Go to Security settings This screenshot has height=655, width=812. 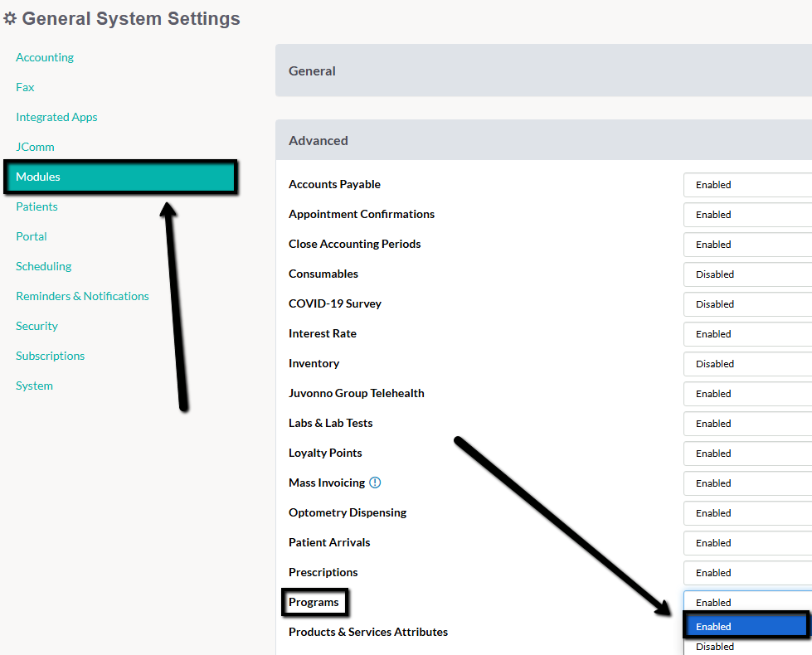(x=36, y=326)
